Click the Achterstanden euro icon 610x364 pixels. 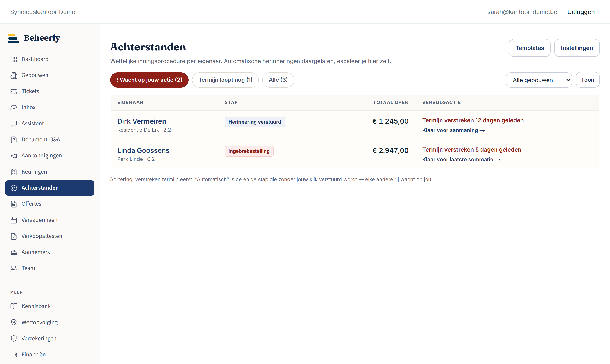pos(14,188)
